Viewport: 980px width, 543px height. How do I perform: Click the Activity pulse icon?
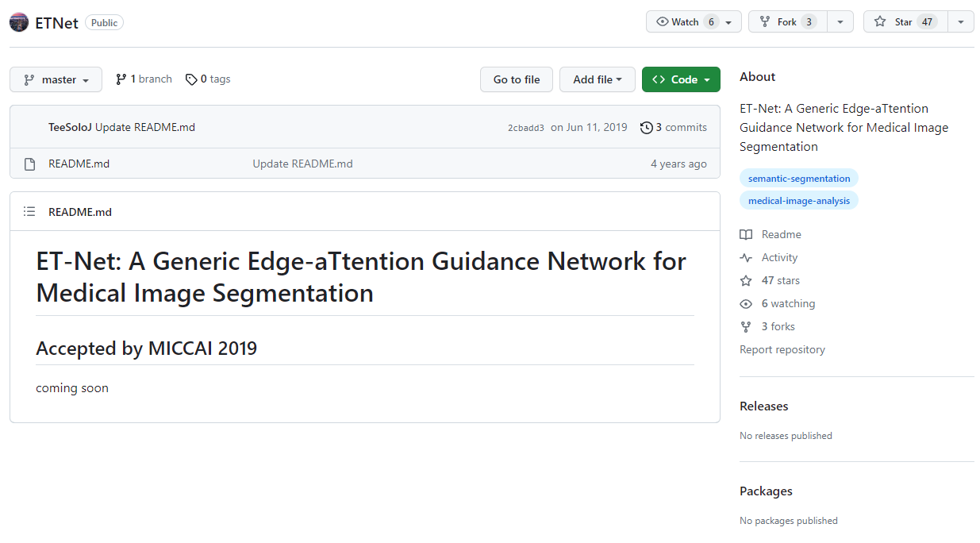(746, 258)
